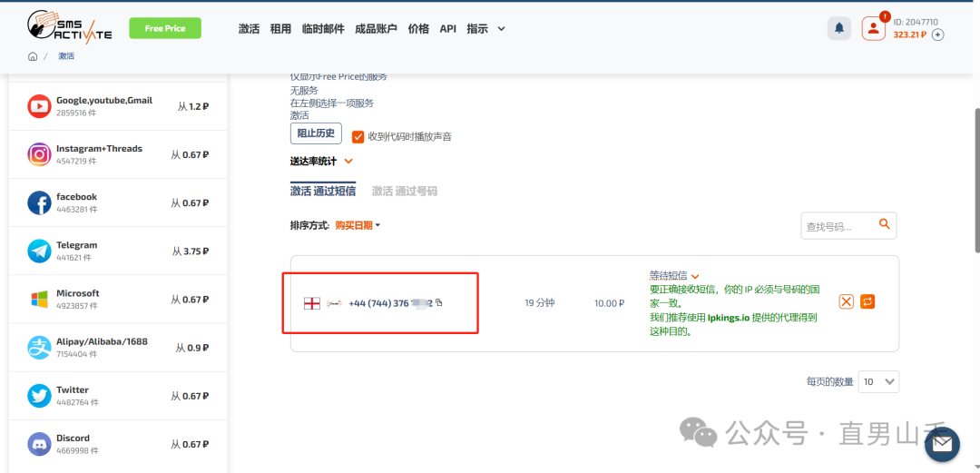Expand the 等待短信 status dropdown
The width and height of the screenshot is (980, 473).
point(695,276)
